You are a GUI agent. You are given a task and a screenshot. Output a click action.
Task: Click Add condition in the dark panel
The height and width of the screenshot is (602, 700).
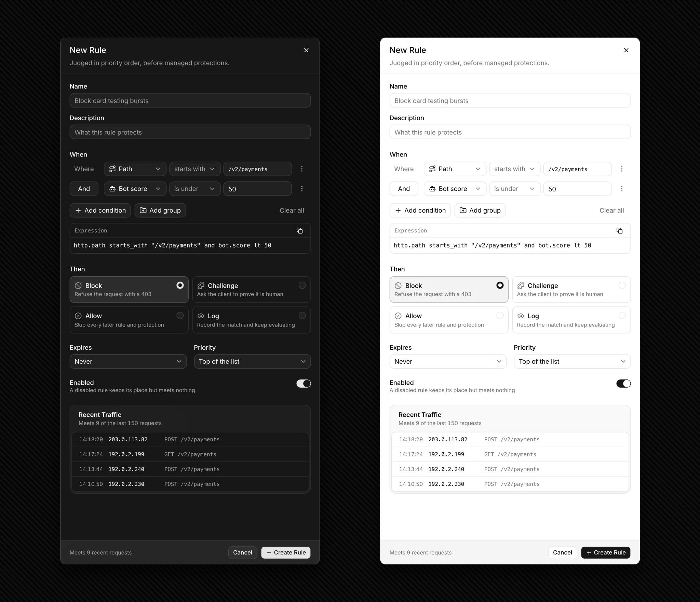pyautogui.click(x=100, y=210)
